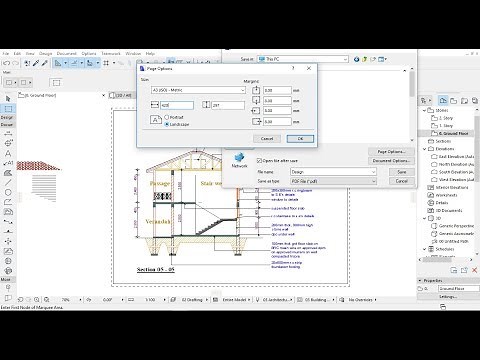This screenshot has width=480, height=360.
Task: Click the 'Page Options...' button
Action: 391,152
